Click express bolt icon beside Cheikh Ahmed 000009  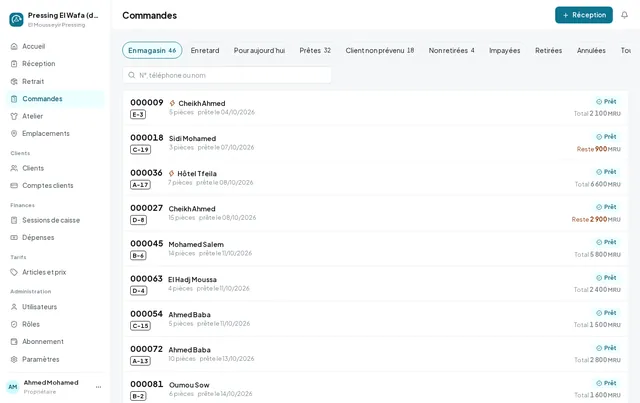click(x=172, y=103)
